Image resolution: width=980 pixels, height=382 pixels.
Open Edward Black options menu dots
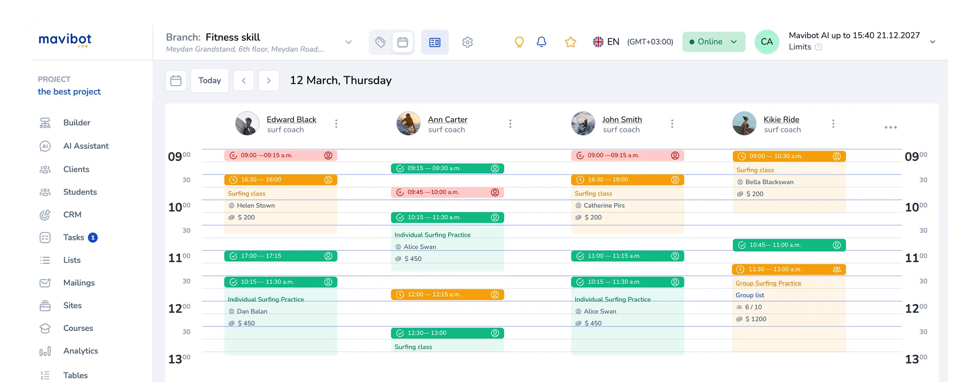tap(336, 124)
